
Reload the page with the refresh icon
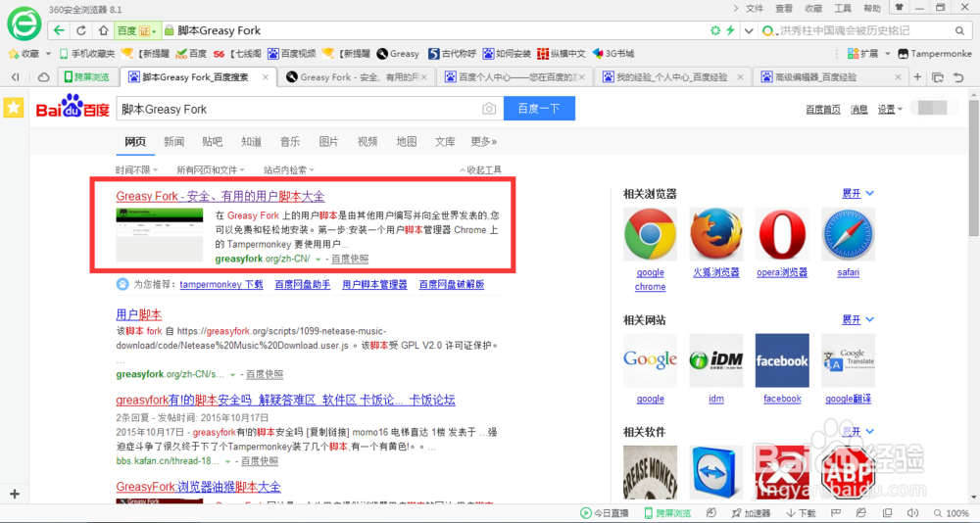pos(81,30)
